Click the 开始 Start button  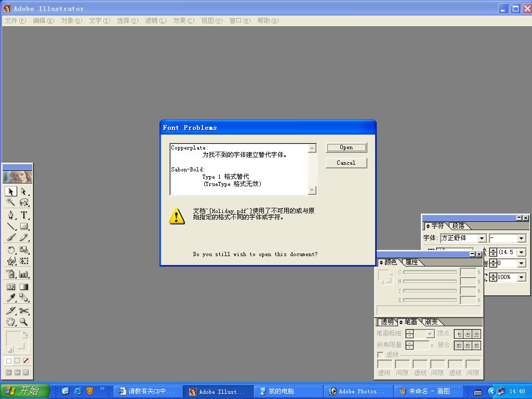pyautogui.click(x=25, y=391)
